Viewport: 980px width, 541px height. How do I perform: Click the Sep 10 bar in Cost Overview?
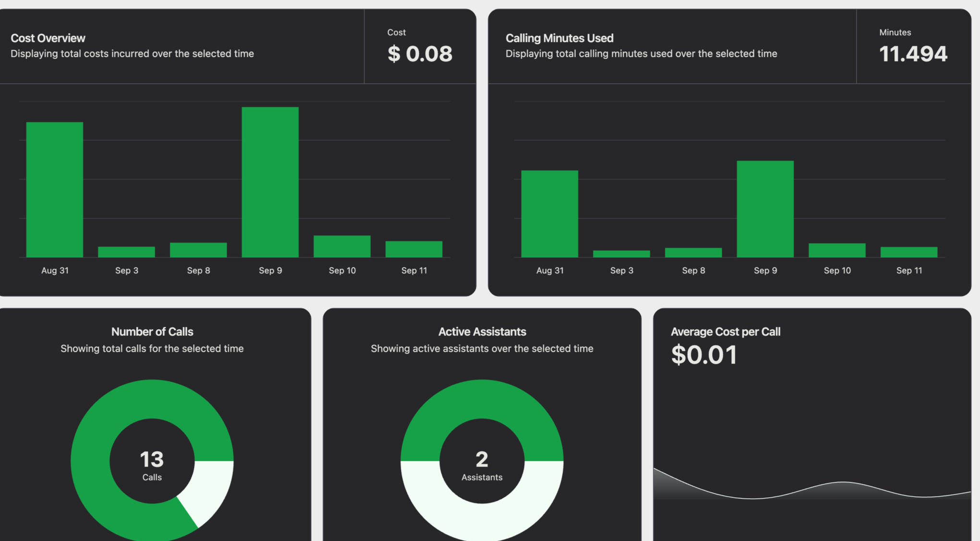342,246
